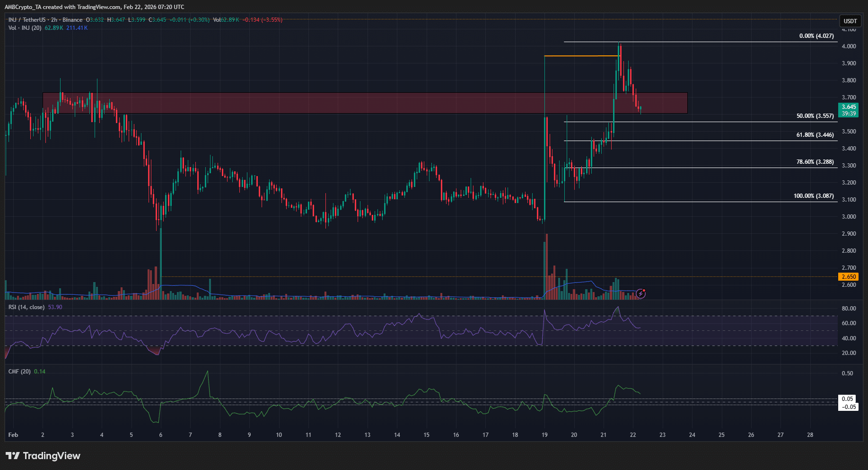Image resolution: width=868 pixels, height=470 pixels.
Task: Click the 61.80% (3.446) Fibonacci label
Action: tap(815, 134)
